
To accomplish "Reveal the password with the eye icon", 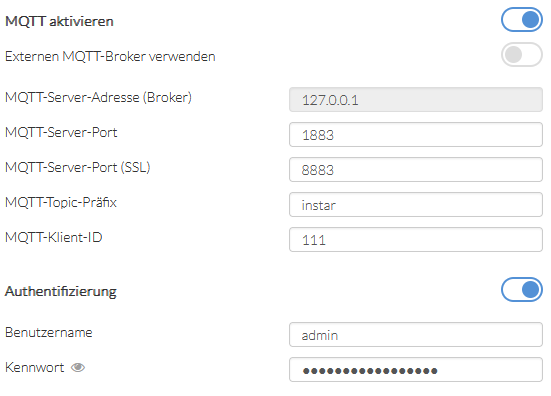I will point(78,368).
